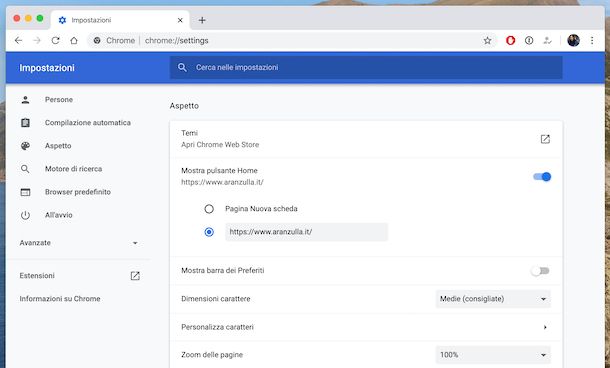Open All'avvio settings section
The image size is (610, 368).
[58, 215]
